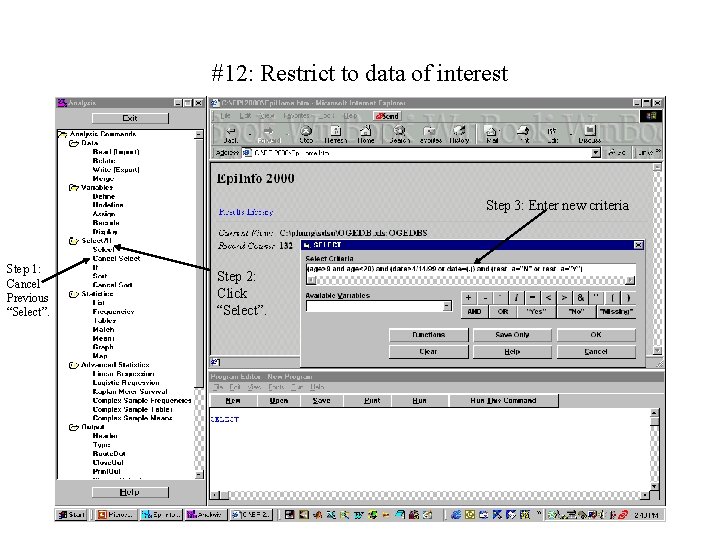Open the File menu in Internet Explorer

point(225,116)
